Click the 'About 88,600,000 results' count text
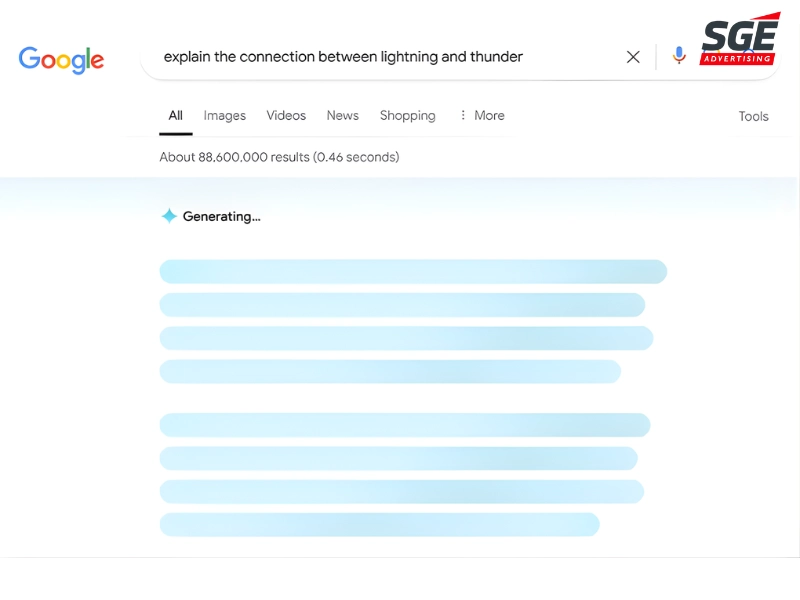800x600 pixels. 280,157
